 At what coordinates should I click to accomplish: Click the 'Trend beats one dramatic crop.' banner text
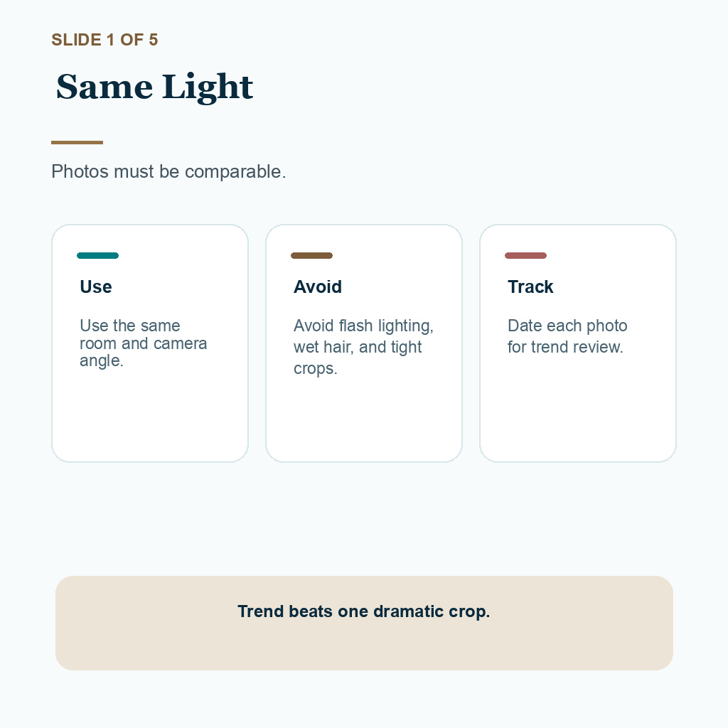click(363, 611)
